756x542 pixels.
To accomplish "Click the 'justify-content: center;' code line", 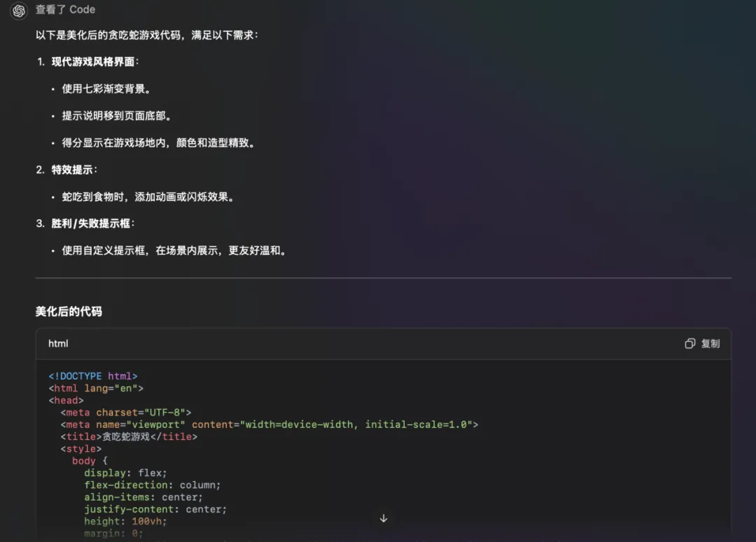I will click(x=155, y=508).
